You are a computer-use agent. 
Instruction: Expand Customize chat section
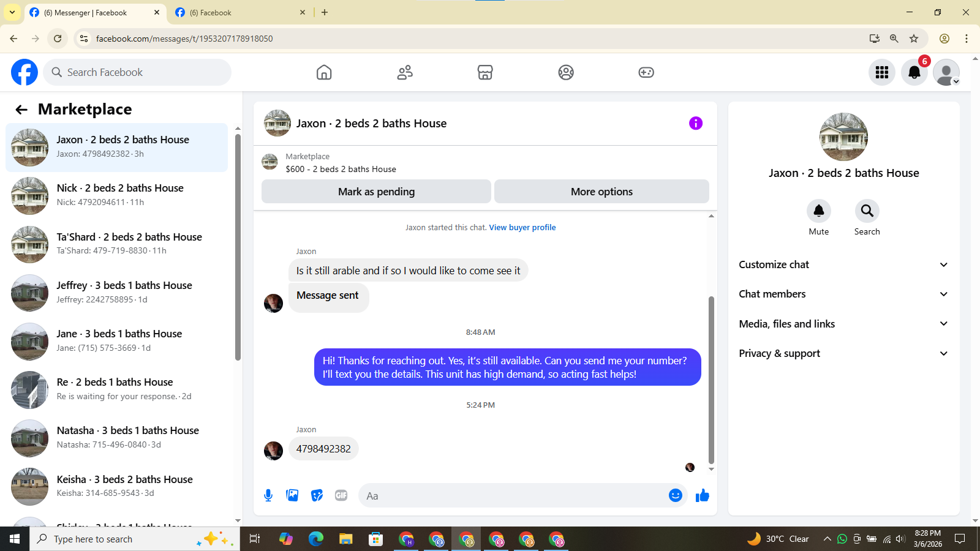pyautogui.click(x=843, y=264)
